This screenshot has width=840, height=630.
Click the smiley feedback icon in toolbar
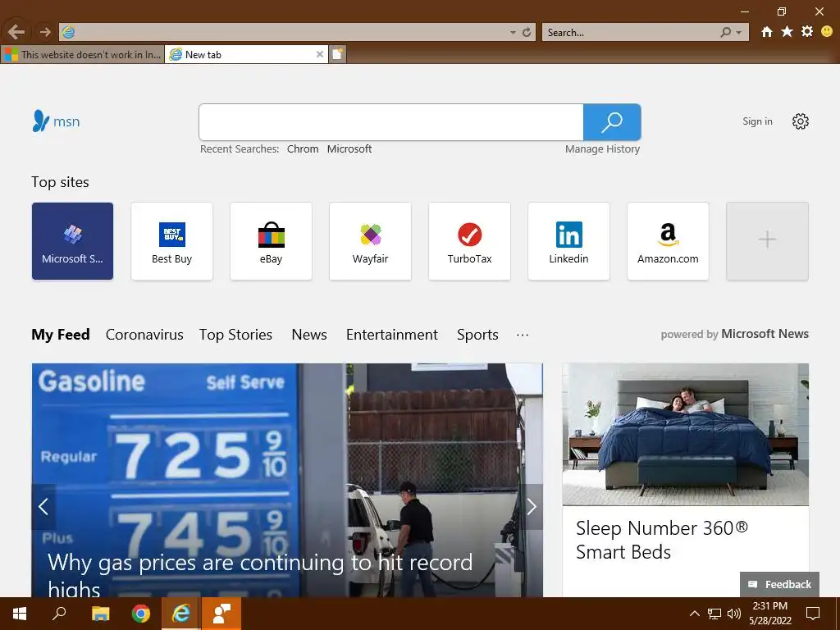[827, 32]
